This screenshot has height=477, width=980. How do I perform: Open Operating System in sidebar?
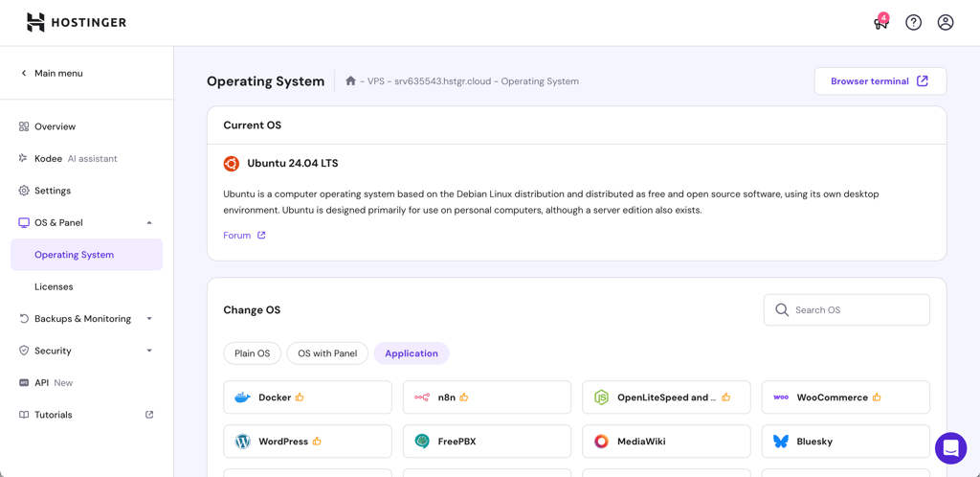87,255
